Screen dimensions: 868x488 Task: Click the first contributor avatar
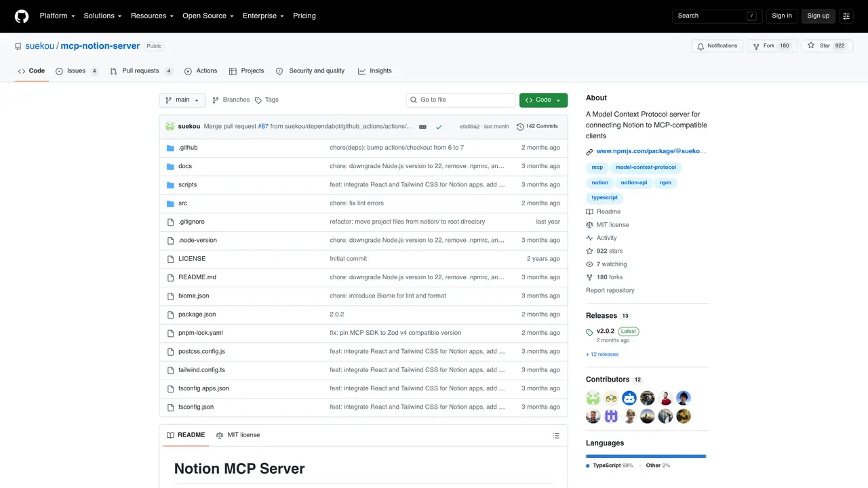coord(593,398)
